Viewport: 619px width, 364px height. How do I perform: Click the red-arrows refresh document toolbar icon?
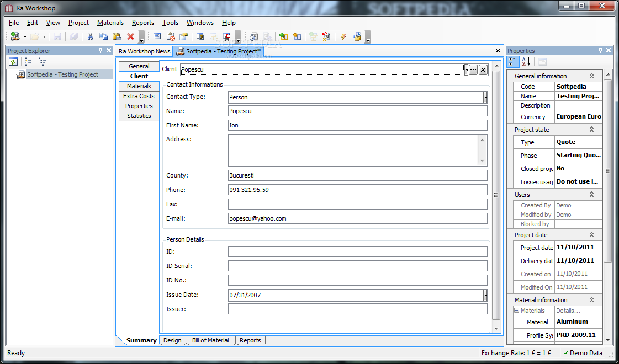326,37
